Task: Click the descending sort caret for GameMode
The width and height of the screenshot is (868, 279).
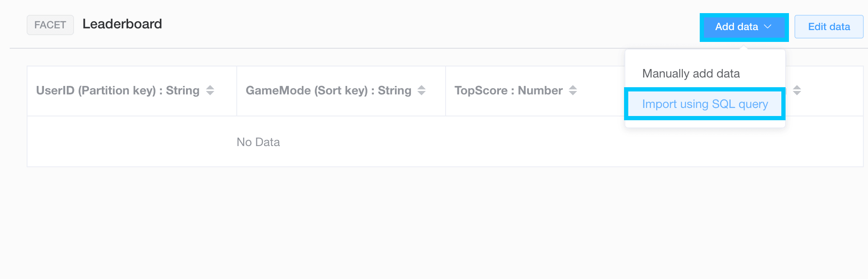Action: coord(422,93)
